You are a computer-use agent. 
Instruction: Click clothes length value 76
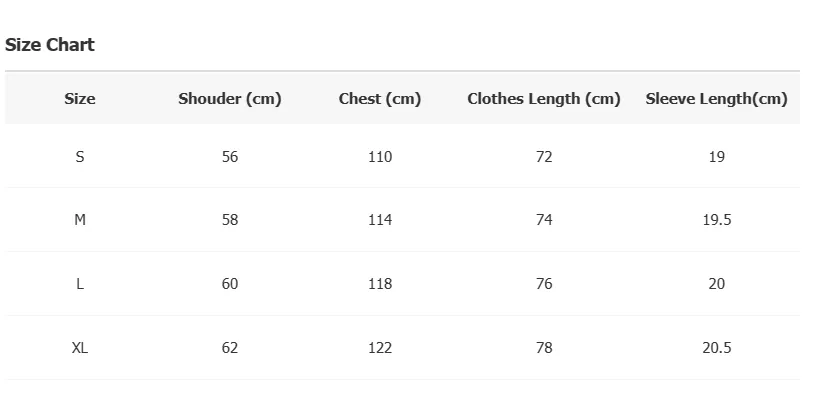pos(544,284)
